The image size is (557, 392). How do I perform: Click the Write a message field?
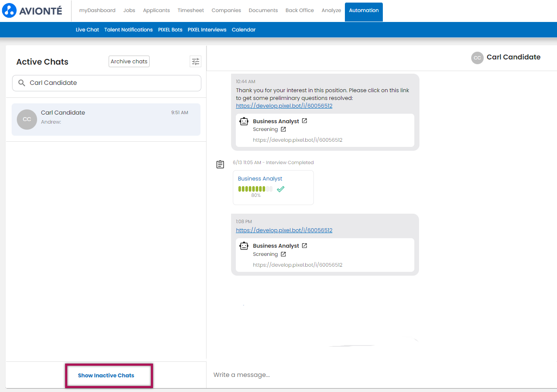point(379,375)
